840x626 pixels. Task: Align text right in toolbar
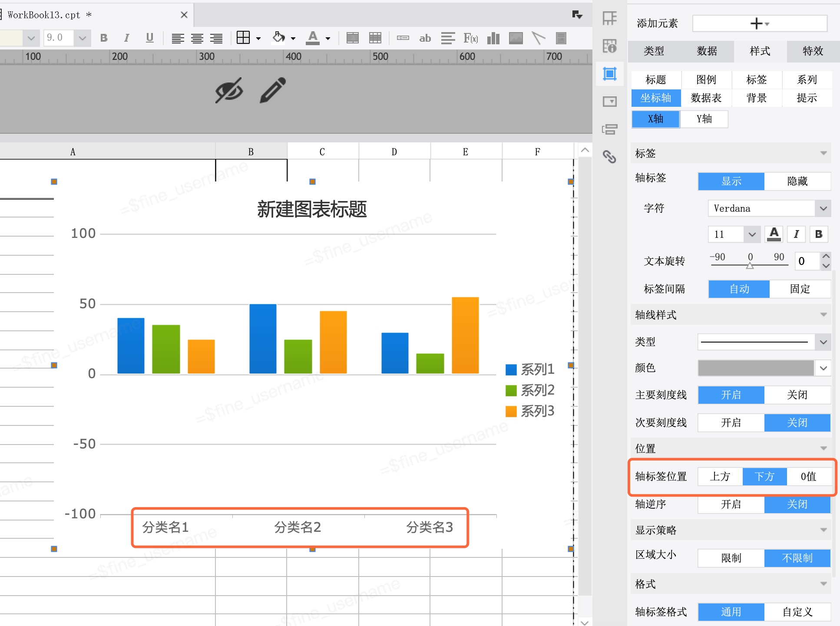point(216,38)
